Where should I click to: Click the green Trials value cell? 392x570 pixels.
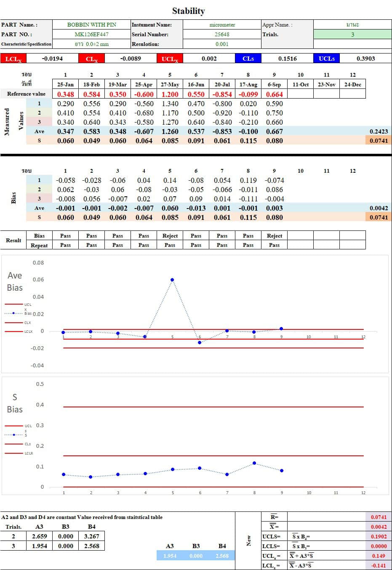[352, 35]
